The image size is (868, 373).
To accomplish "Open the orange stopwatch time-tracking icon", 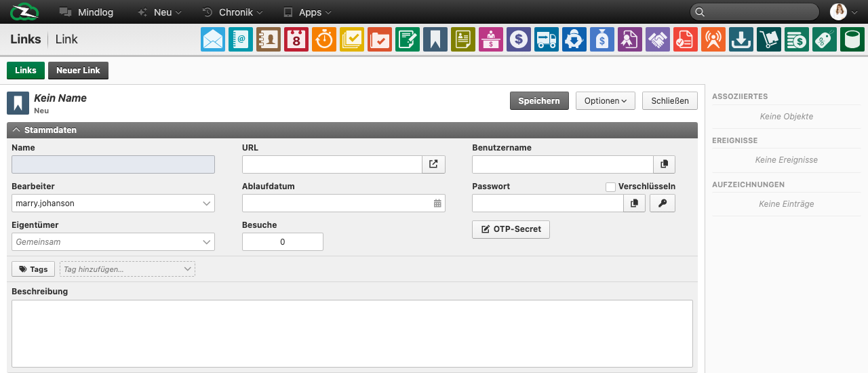I will [x=324, y=39].
